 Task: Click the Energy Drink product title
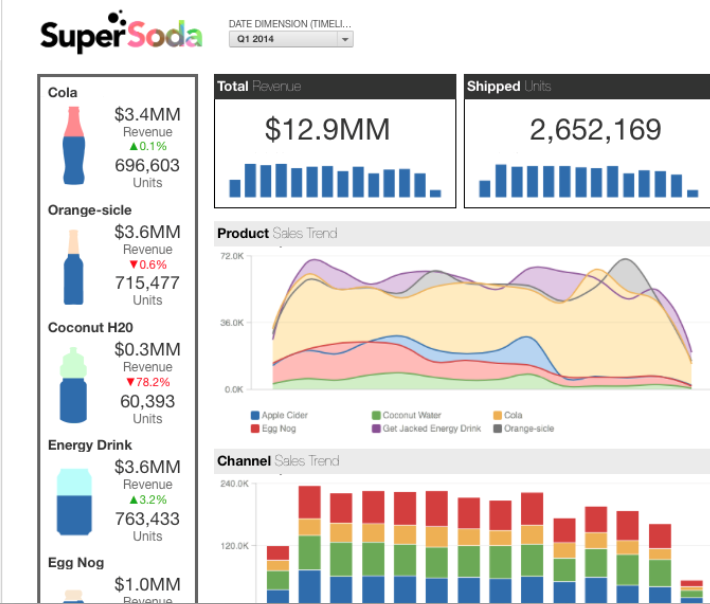point(90,445)
